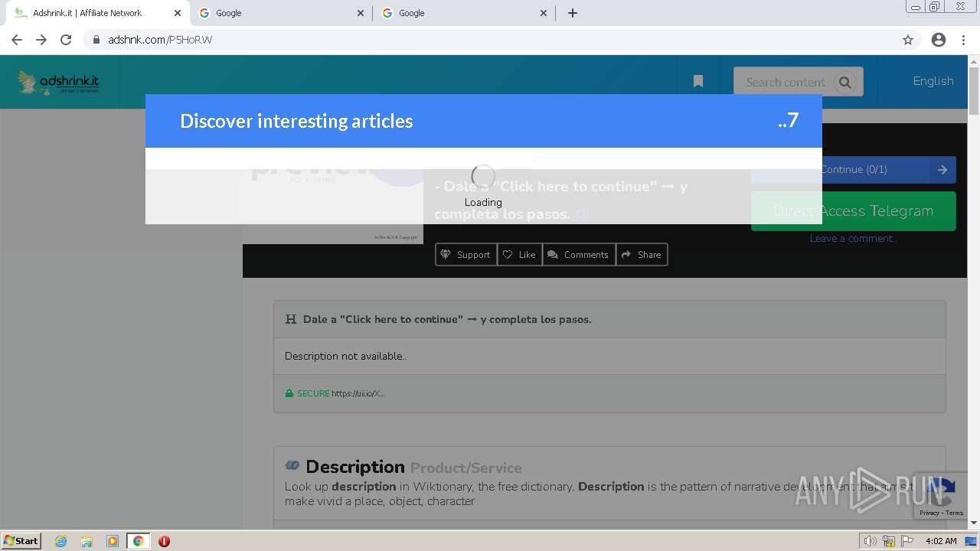Close the Adshrink.it tab

point(177,13)
